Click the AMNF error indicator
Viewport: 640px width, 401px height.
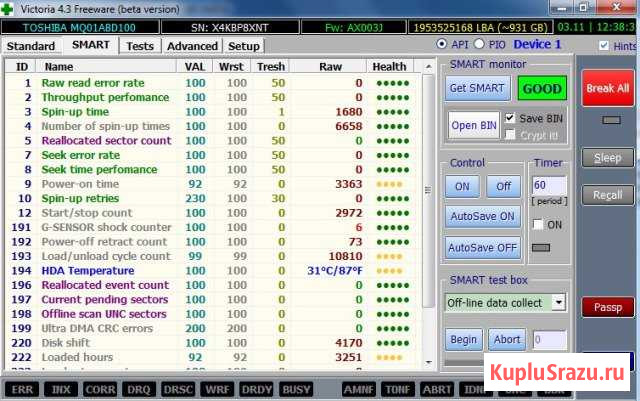358,387
